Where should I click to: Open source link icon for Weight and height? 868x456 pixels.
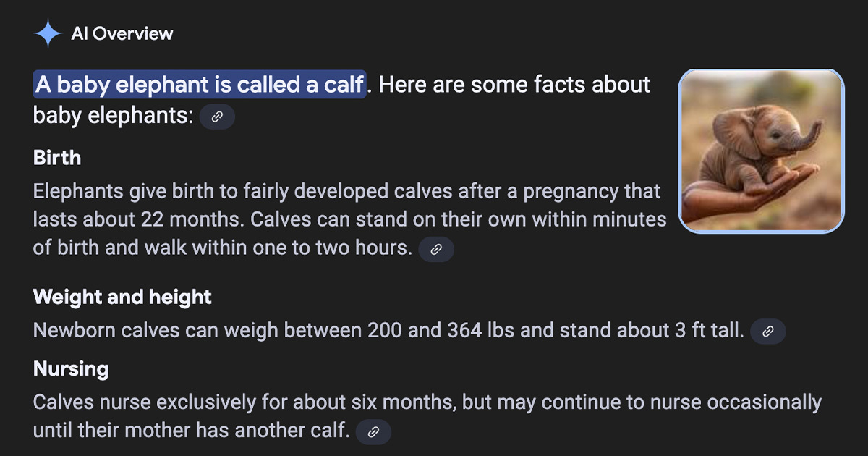point(768,332)
